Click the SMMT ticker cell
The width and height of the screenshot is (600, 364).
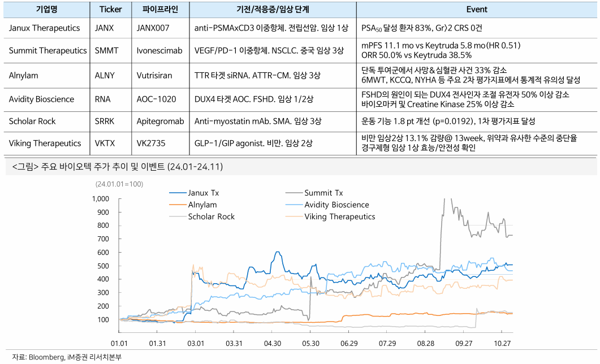[x=107, y=50]
